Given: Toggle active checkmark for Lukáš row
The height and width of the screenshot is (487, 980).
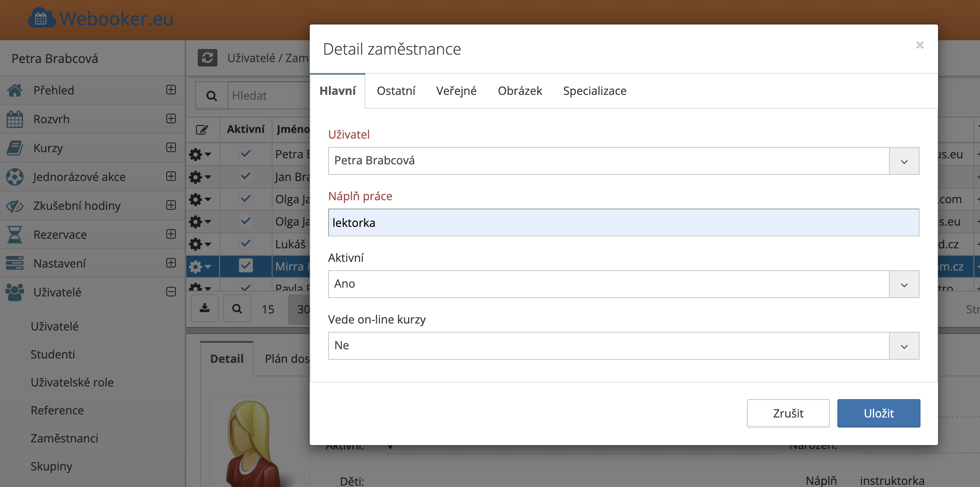Looking at the screenshot, I should coord(246,243).
